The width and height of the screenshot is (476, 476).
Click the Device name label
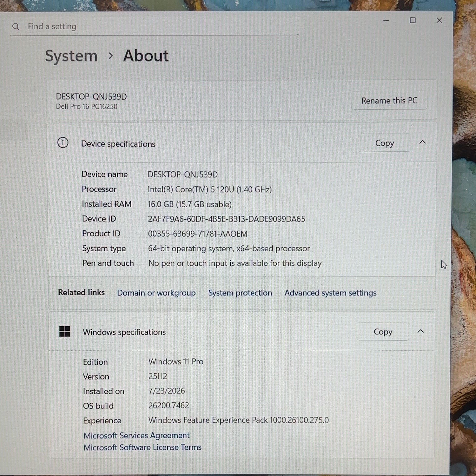tap(105, 174)
